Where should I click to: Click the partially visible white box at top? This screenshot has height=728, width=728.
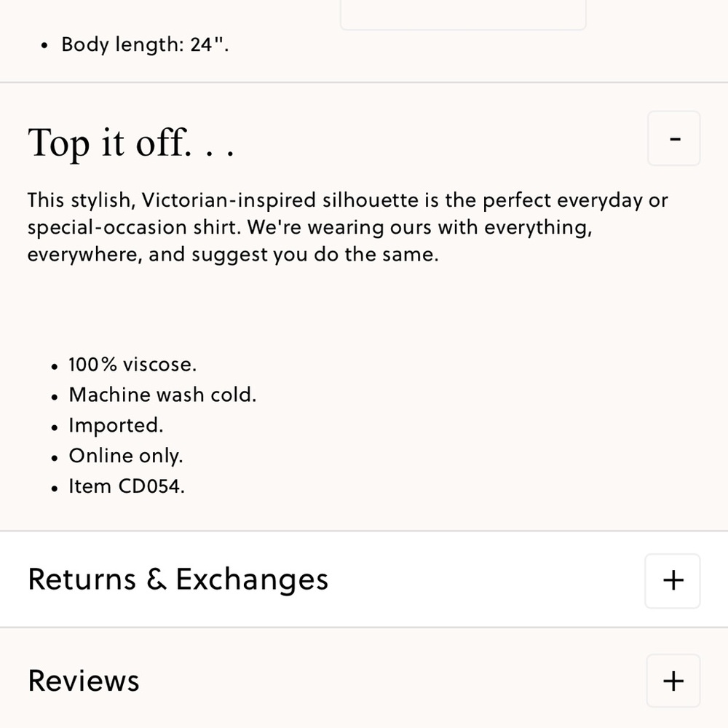click(463, 15)
